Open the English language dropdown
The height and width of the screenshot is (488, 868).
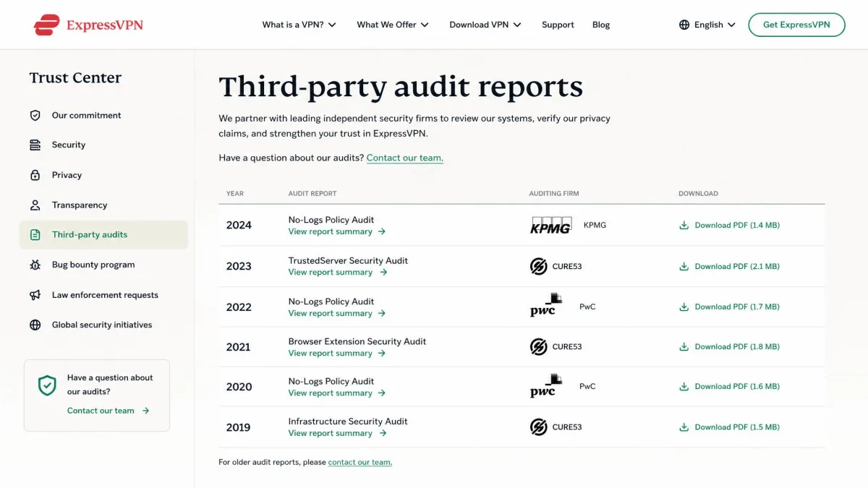point(707,25)
